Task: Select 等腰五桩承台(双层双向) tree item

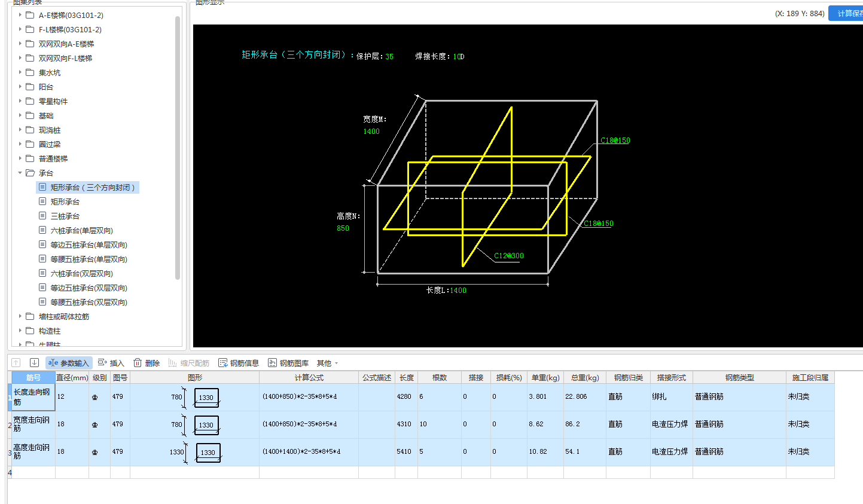Action: (x=89, y=302)
